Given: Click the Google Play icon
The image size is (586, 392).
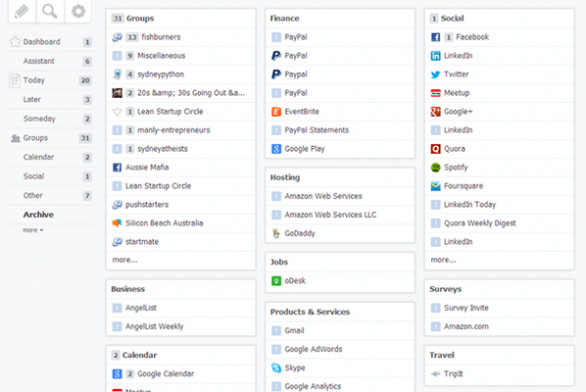Looking at the screenshot, I should [276, 149].
